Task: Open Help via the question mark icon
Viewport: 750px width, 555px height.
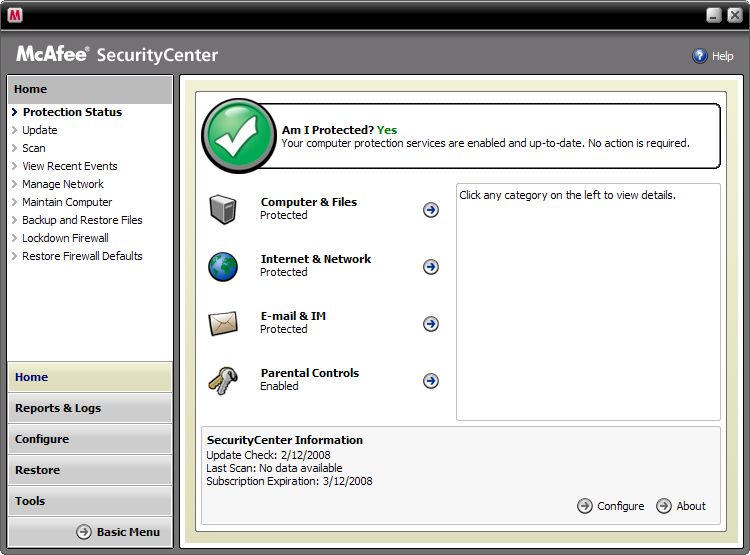Action: (x=700, y=56)
